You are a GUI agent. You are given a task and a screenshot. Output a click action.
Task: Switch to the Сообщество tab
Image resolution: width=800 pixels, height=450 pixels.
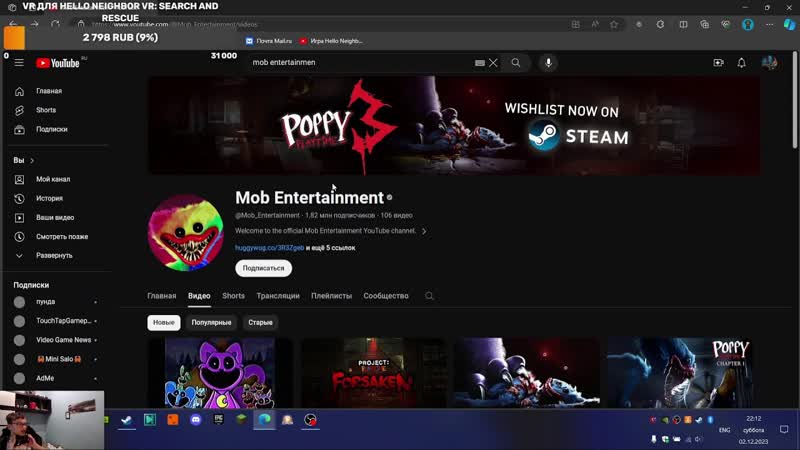click(386, 295)
